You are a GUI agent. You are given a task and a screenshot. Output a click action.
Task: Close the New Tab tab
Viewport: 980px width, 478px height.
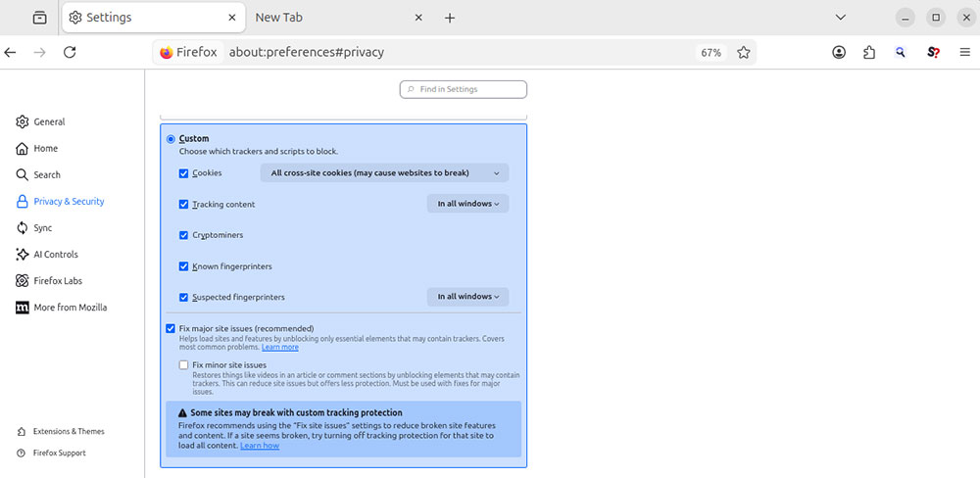(x=418, y=18)
